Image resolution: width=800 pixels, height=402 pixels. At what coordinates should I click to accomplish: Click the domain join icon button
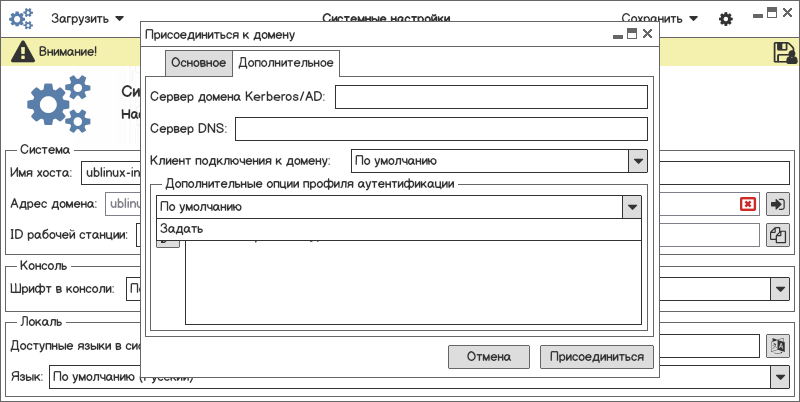point(777,204)
